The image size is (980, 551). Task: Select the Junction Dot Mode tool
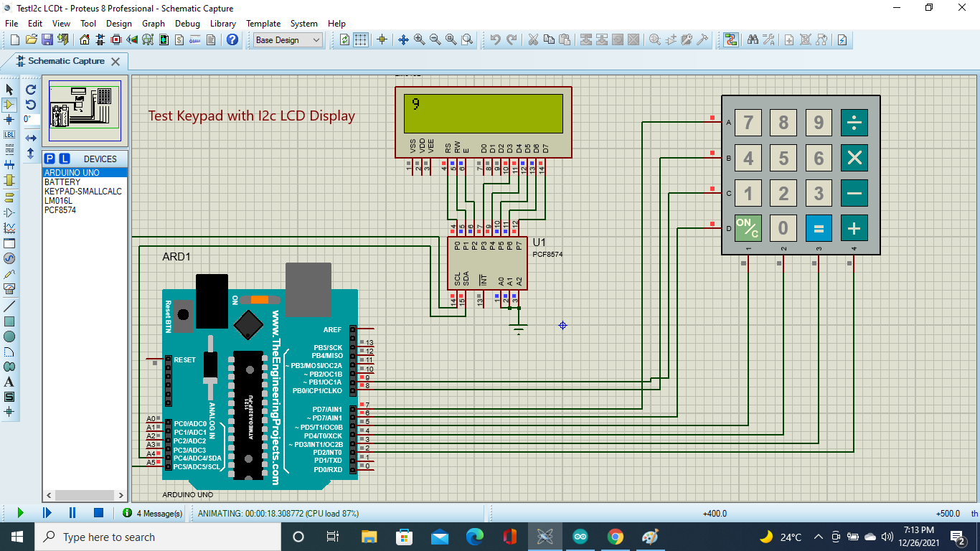click(x=9, y=120)
